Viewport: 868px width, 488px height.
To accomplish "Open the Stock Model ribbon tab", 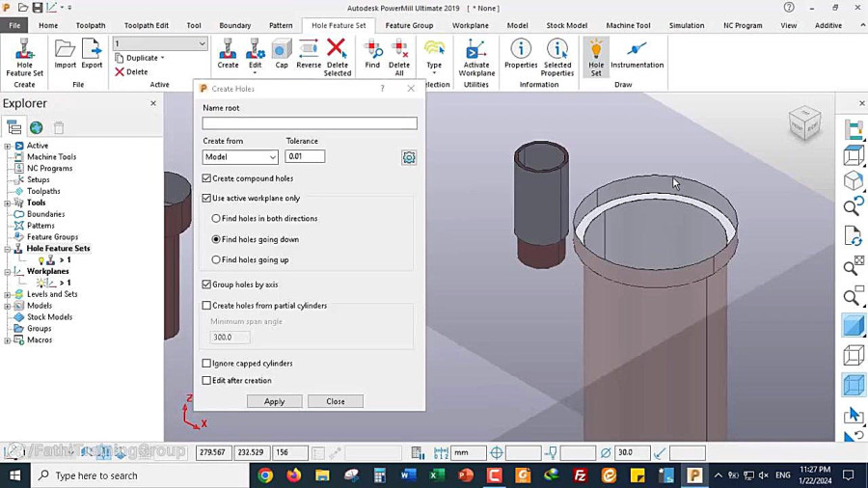I will 566,25.
